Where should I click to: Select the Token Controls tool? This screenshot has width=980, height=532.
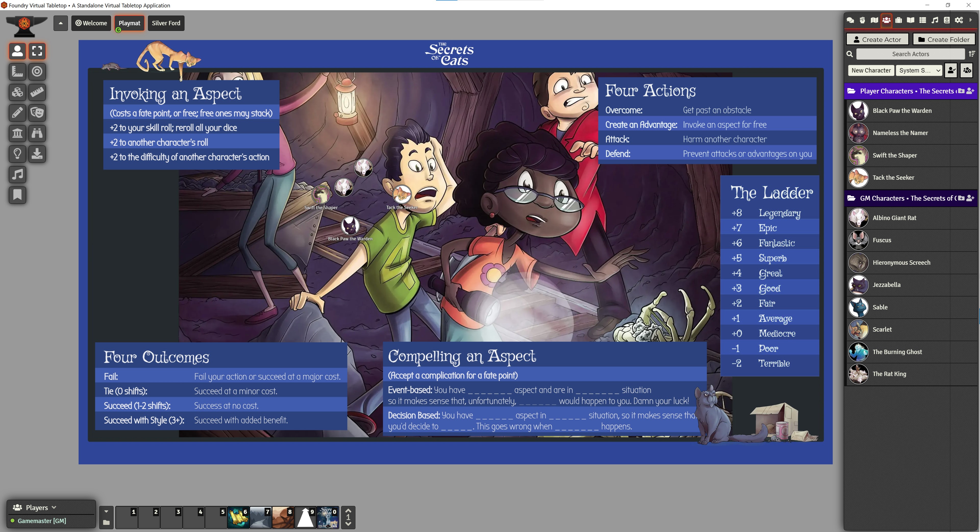[x=17, y=51]
